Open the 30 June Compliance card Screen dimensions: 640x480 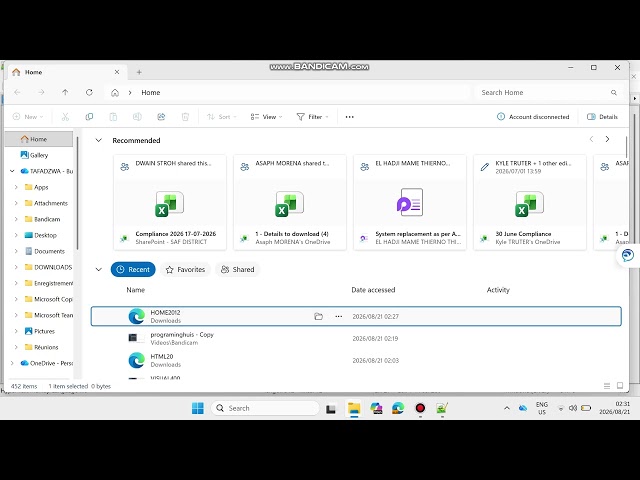(x=530, y=202)
